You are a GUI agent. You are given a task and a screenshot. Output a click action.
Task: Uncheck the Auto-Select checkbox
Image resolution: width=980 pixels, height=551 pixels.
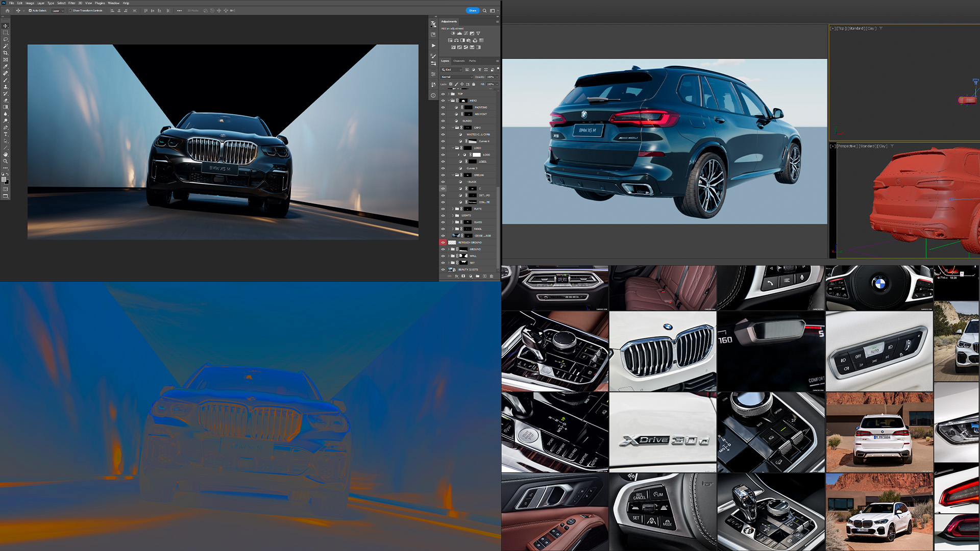point(30,10)
